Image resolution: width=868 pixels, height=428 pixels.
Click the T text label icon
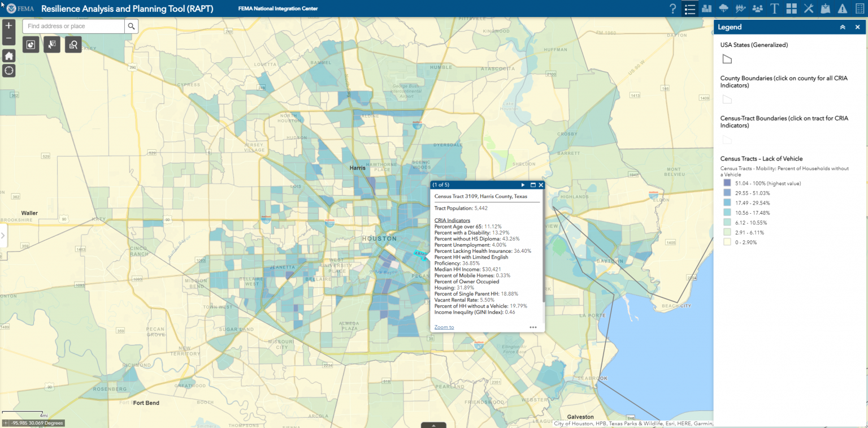tap(775, 8)
